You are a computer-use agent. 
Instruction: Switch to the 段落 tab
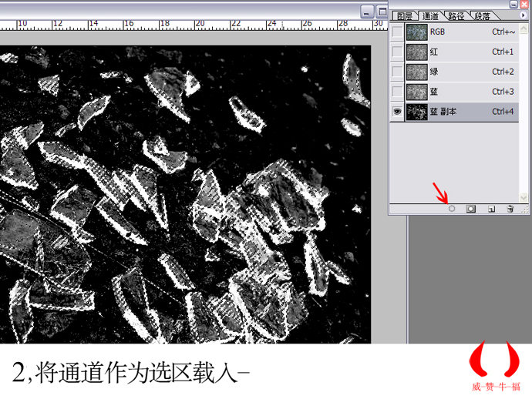click(x=482, y=16)
